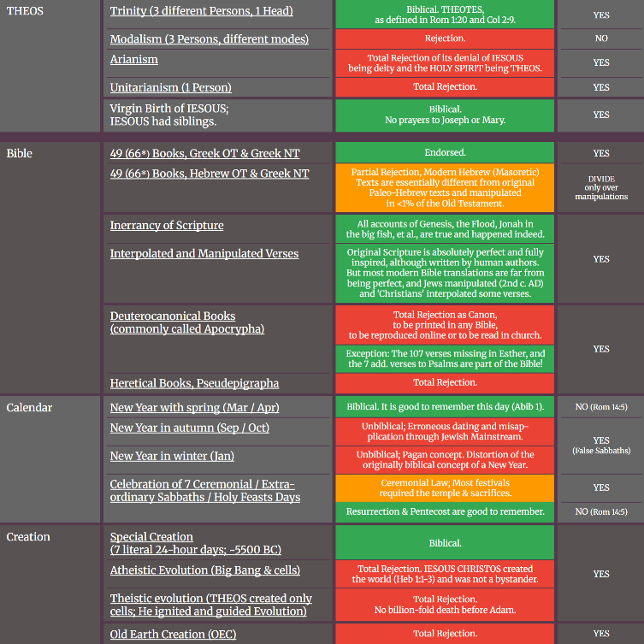Click the green 'Endorsed.' cell
The image size is (644, 644).
pyautogui.click(x=445, y=152)
